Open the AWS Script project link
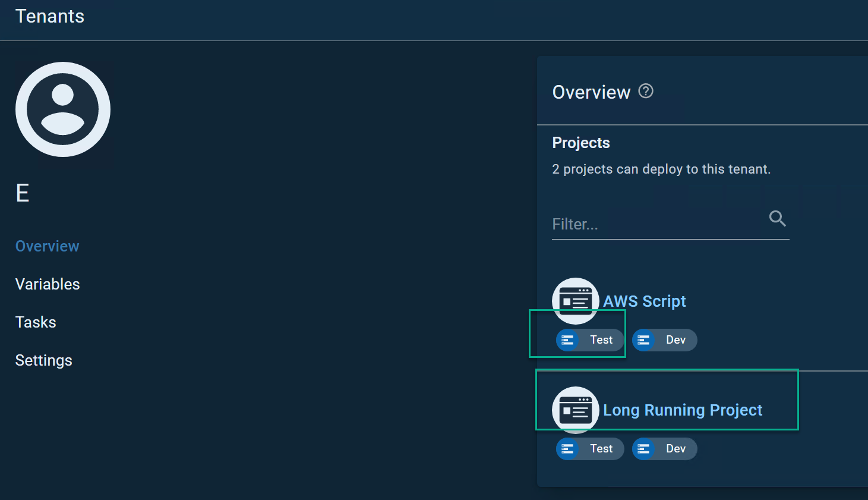 (645, 301)
